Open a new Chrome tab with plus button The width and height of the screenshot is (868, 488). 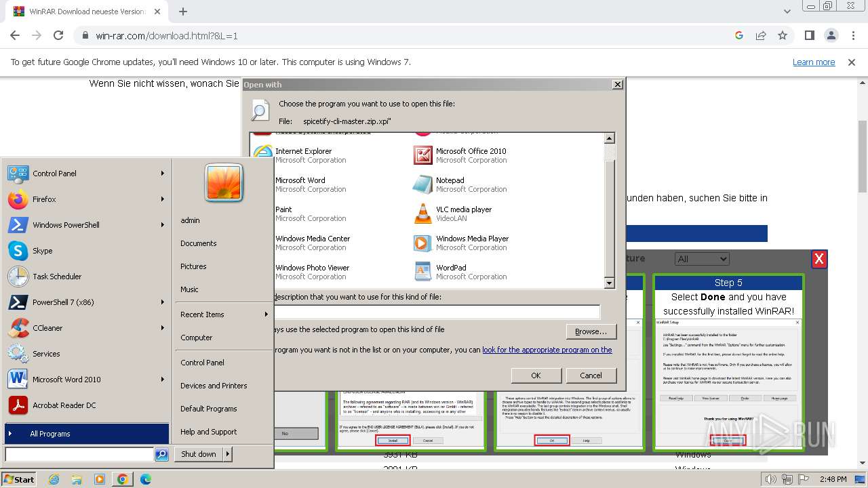point(182,12)
